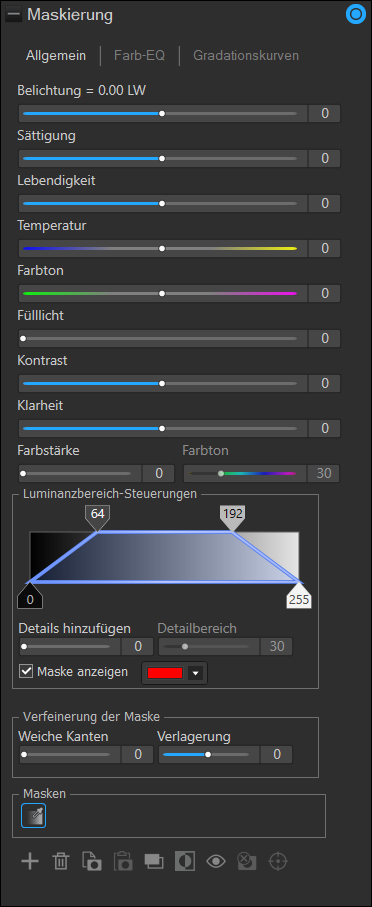Image resolution: width=372 pixels, height=907 pixels.
Task: Click the duplicate mask overlapping rectangles icon
Action: pyautogui.click(x=154, y=861)
